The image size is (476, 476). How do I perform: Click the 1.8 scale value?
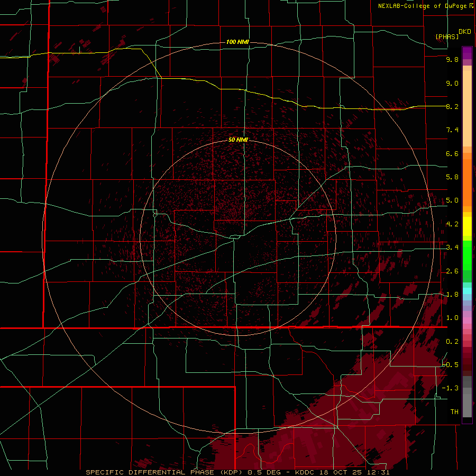[452, 295]
